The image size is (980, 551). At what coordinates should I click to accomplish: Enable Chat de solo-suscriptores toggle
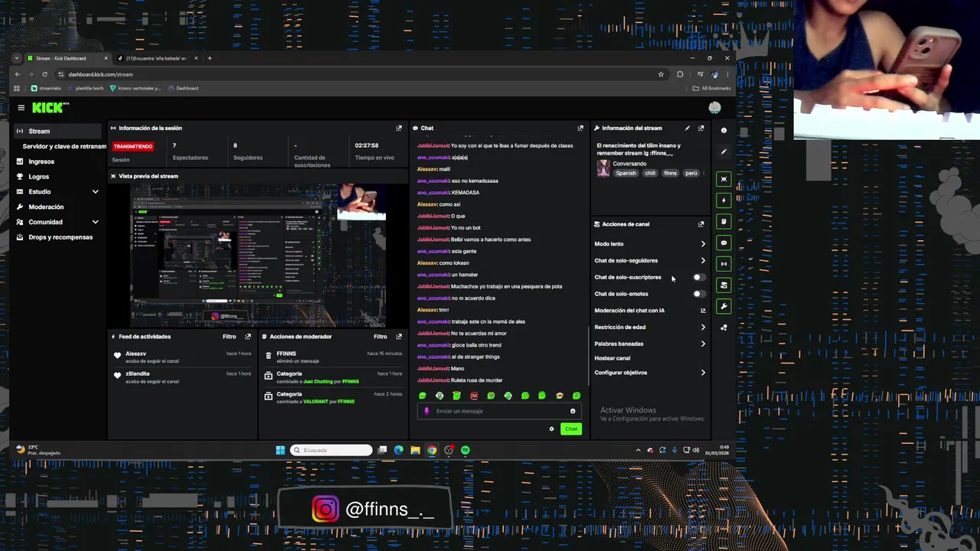coord(698,277)
